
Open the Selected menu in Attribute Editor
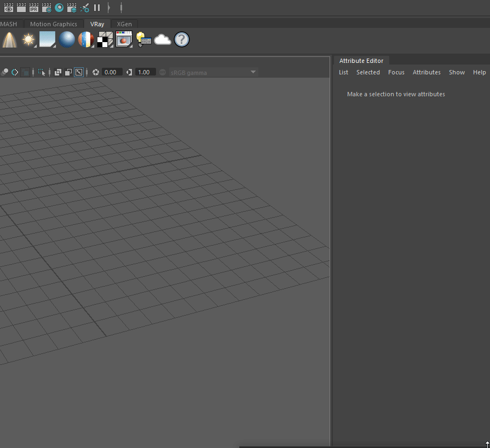pos(368,72)
